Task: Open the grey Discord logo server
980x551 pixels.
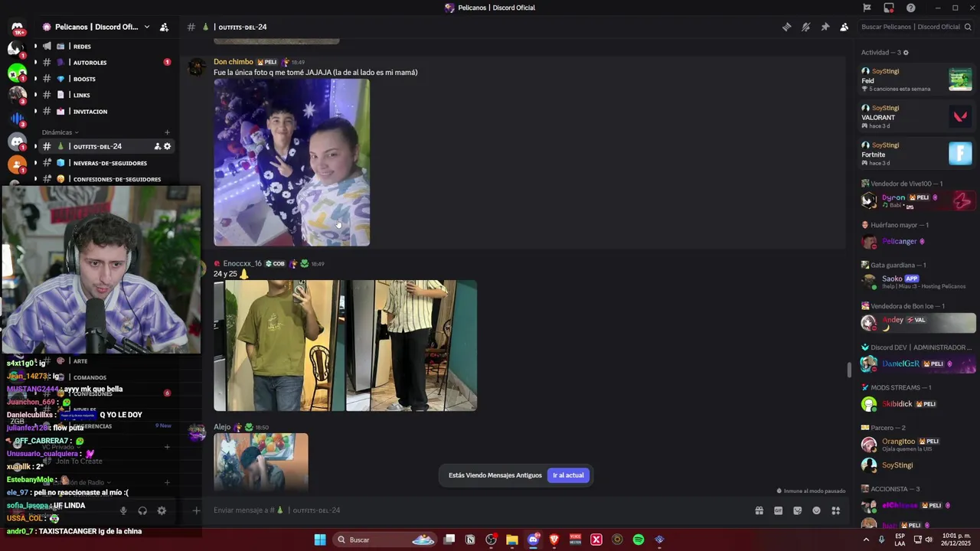Action: point(17,142)
